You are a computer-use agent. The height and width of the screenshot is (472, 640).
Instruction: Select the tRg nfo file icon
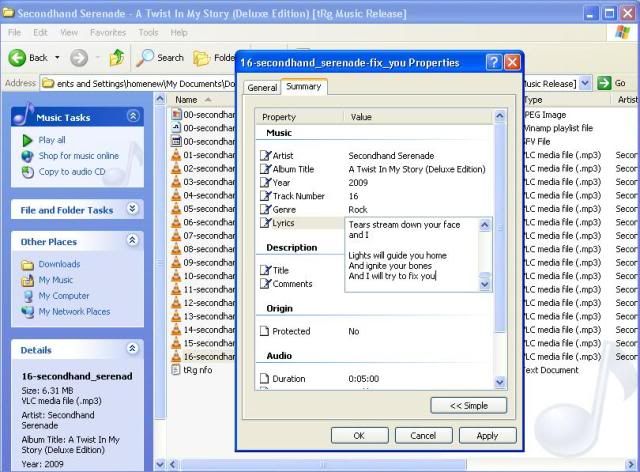coord(176,370)
